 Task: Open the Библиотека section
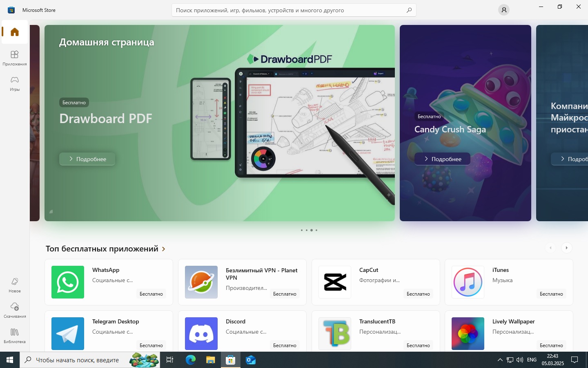[15, 335]
